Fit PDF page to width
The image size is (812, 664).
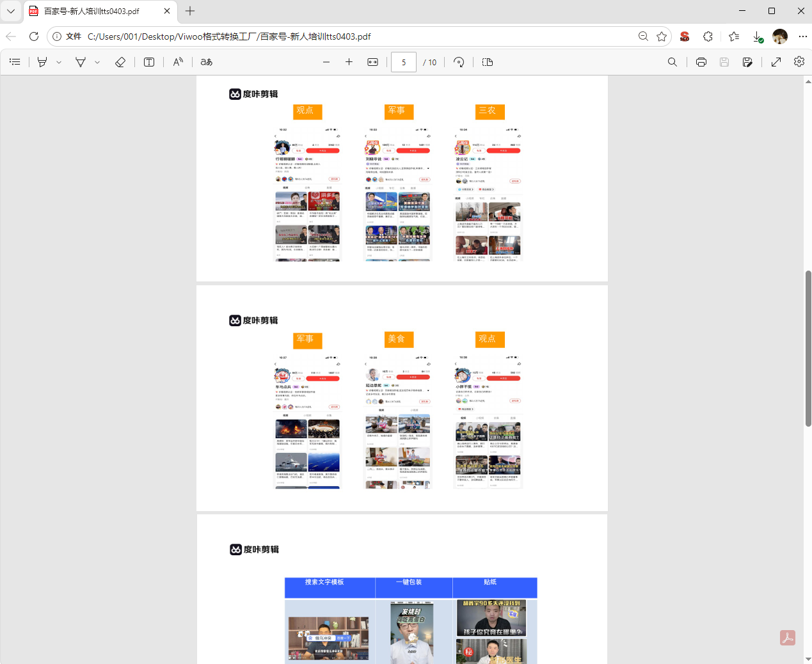coord(372,62)
